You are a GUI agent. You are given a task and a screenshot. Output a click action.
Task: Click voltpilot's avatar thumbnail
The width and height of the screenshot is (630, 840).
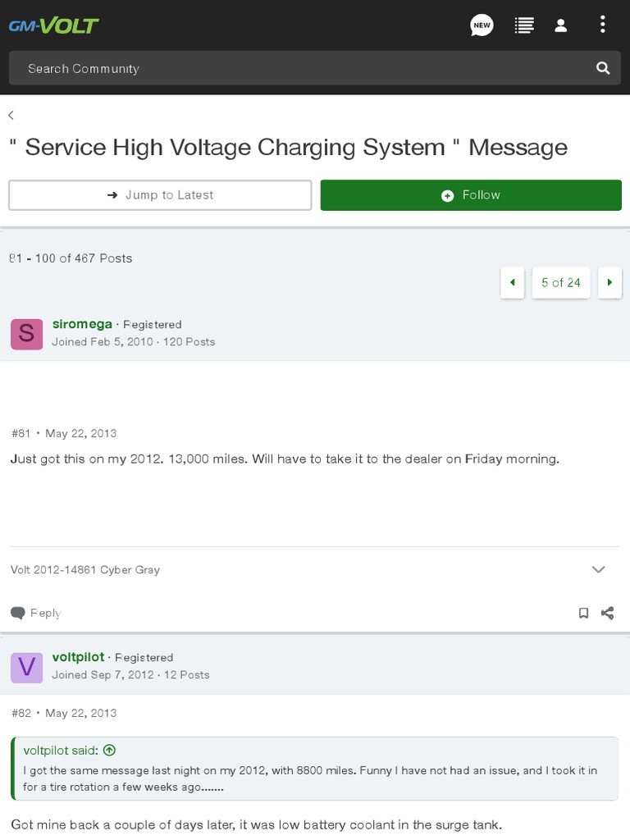[26, 666]
